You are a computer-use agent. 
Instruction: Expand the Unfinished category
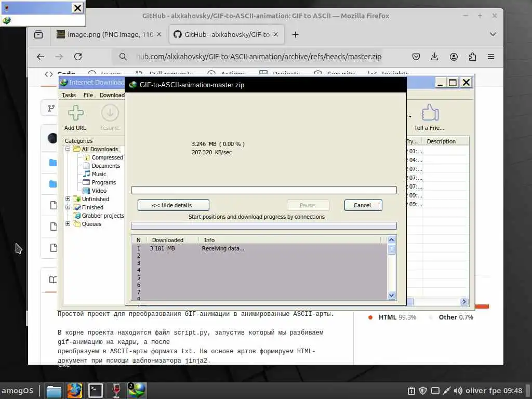68,199
